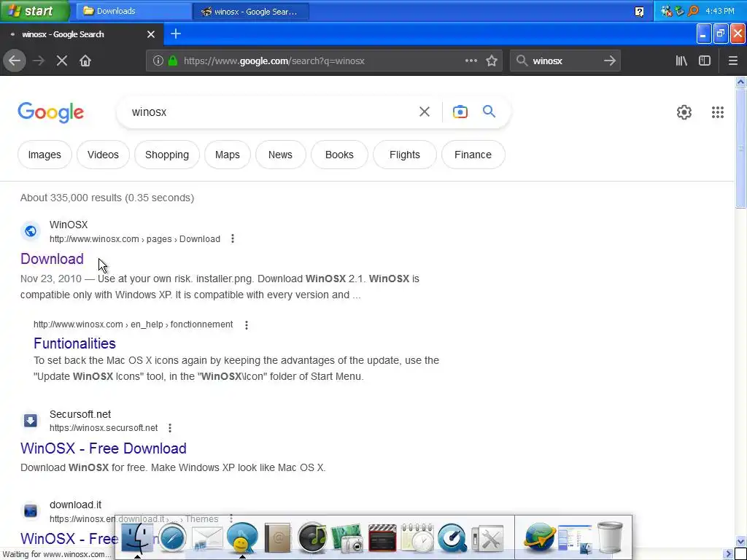Image resolution: width=747 pixels, height=560 pixels.
Task: Open the Address Book dock icon
Action: point(277,539)
